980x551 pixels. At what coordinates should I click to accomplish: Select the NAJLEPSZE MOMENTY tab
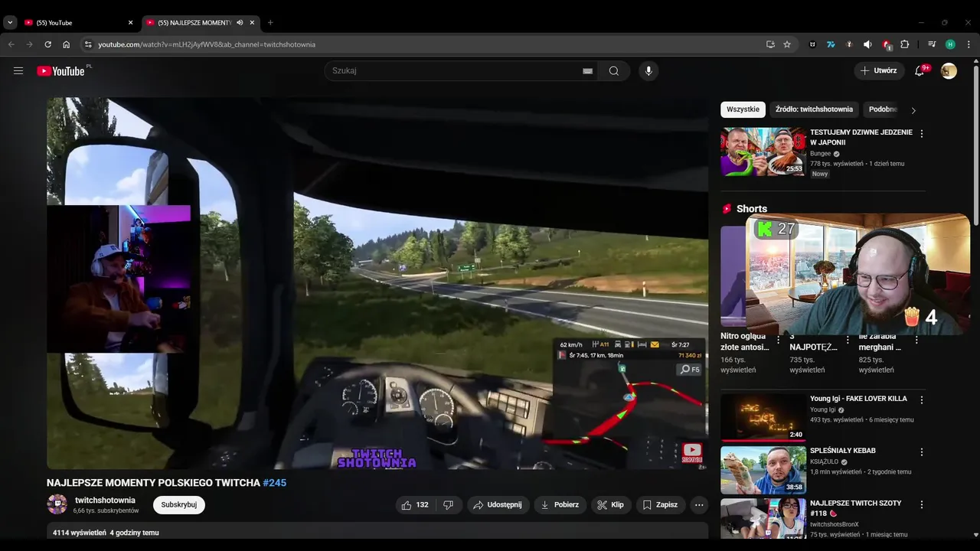195,23
